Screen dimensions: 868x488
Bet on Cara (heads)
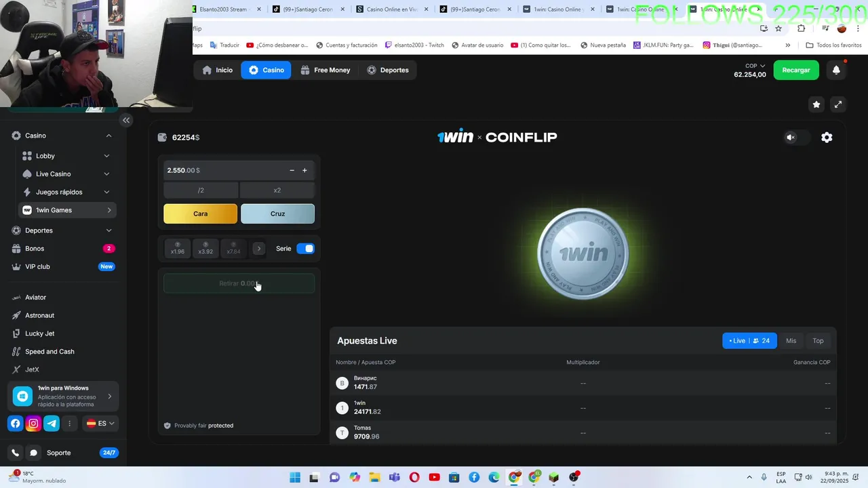pos(201,213)
